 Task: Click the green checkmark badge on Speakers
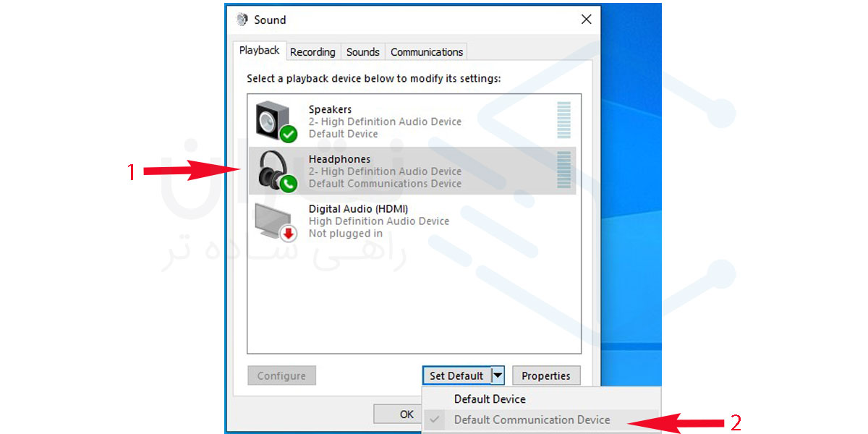289,134
